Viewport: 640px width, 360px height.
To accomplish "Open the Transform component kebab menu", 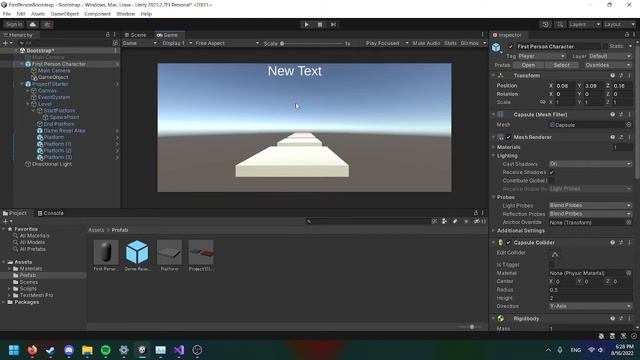I will [x=629, y=76].
